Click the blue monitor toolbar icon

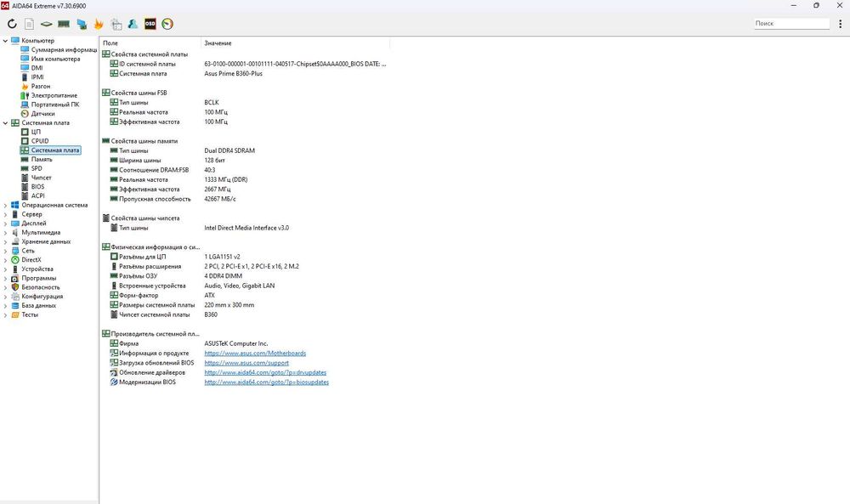(82, 24)
